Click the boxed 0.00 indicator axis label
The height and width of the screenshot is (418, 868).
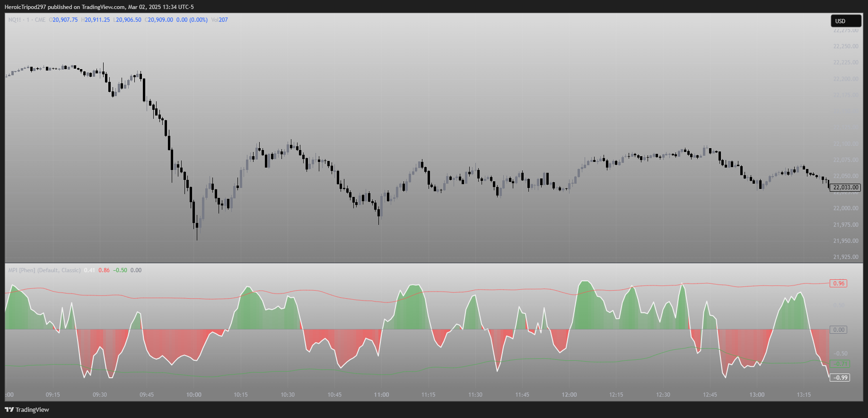tap(839, 330)
